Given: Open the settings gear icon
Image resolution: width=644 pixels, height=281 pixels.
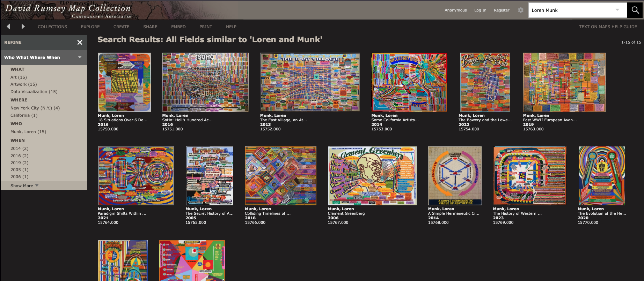Looking at the screenshot, I should click(x=521, y=10).
